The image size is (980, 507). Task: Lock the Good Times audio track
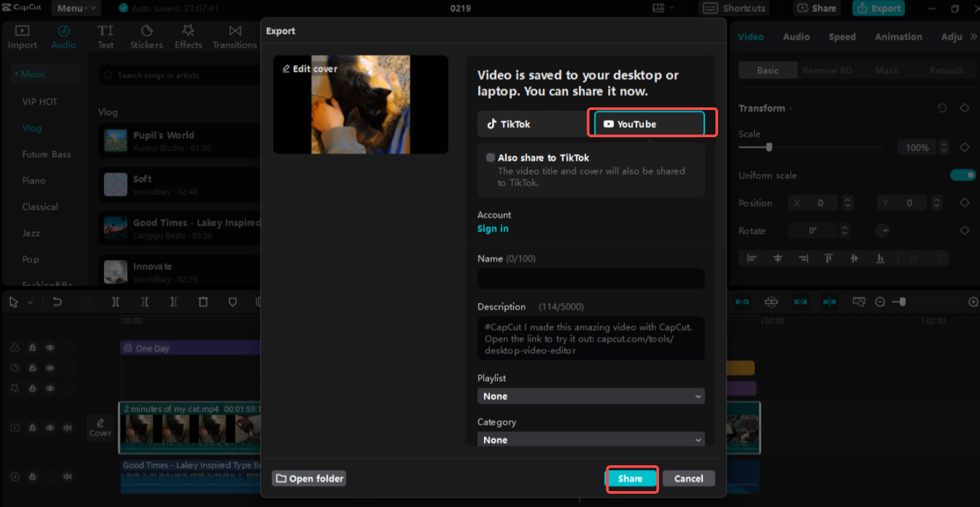32,477
